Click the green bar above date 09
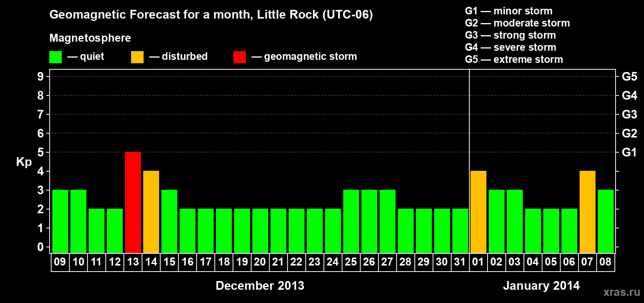The height and width of the screenshot is (303, 644). [60, 222]
